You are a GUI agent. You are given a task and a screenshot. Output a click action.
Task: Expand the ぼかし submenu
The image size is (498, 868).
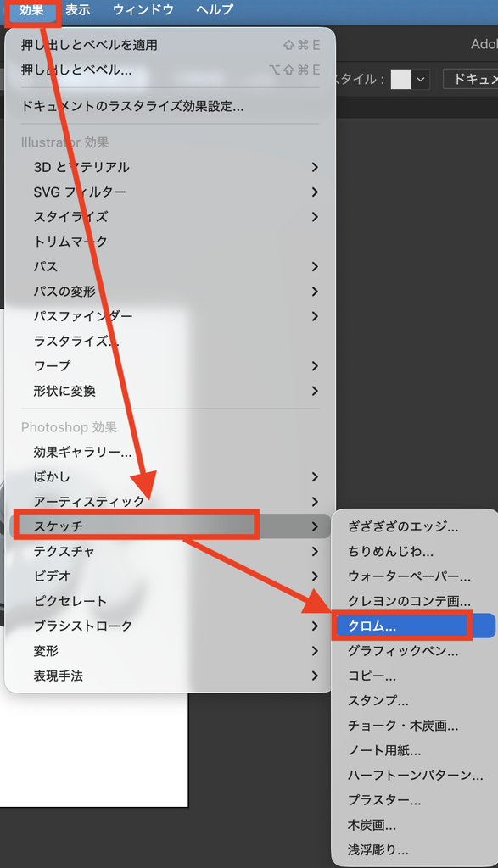click(x=170, y=477)
